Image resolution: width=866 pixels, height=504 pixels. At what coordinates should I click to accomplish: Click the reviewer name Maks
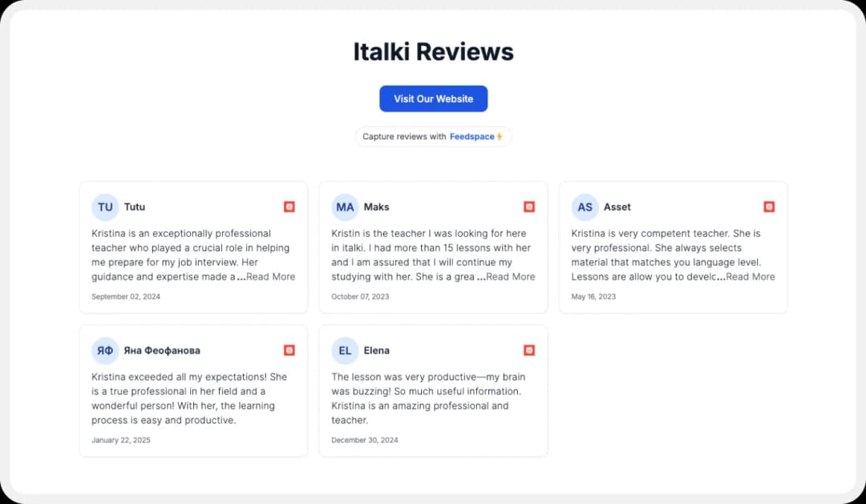[377, 207]
